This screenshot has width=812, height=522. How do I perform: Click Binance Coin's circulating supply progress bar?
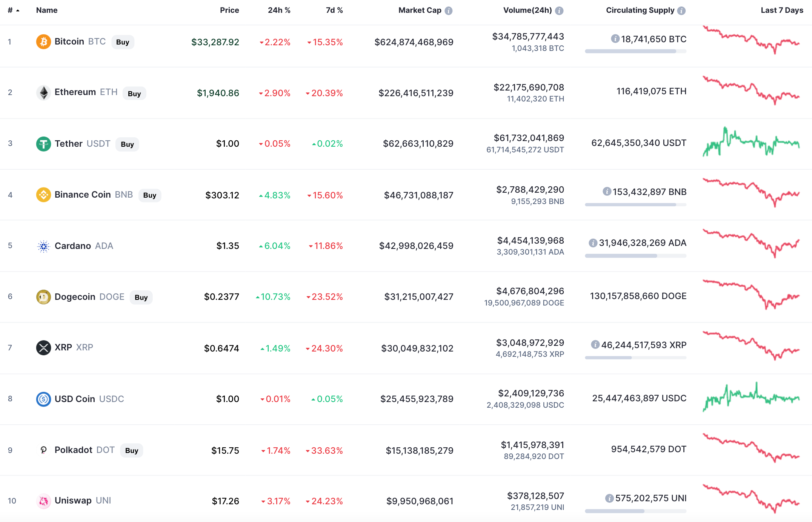click(x=635, y=204)
